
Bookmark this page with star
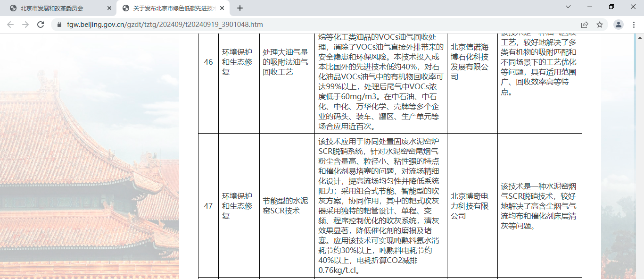[x=600, y=25]
